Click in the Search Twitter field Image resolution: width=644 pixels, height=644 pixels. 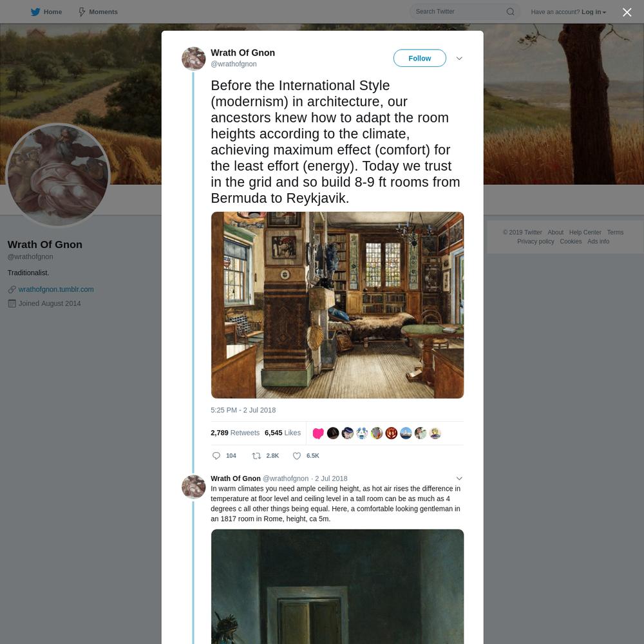(x=459, y=12)
